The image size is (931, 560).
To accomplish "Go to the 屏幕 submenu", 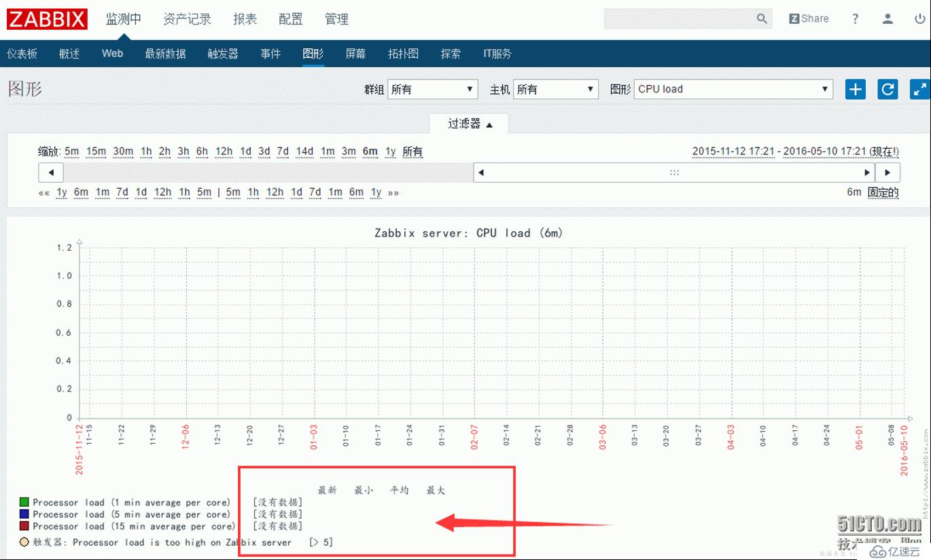I will (355, 54).
